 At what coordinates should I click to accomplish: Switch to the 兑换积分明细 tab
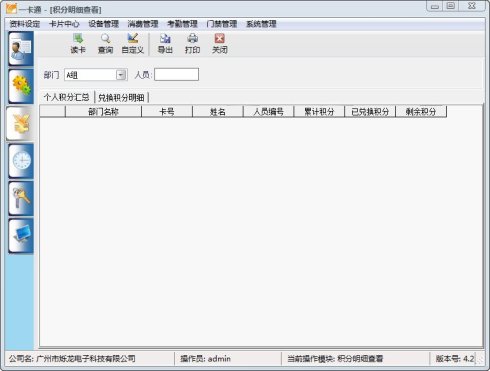[121, 98]
